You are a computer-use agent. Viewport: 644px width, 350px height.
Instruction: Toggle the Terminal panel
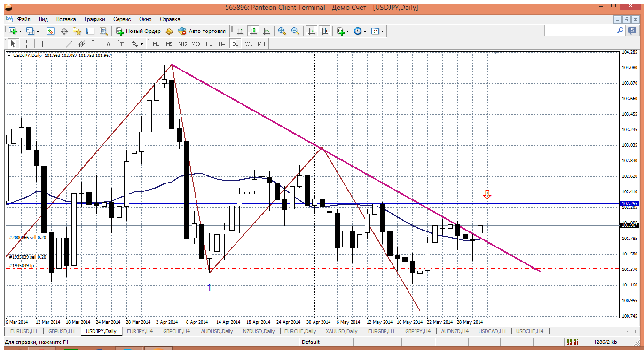point(90,31)
